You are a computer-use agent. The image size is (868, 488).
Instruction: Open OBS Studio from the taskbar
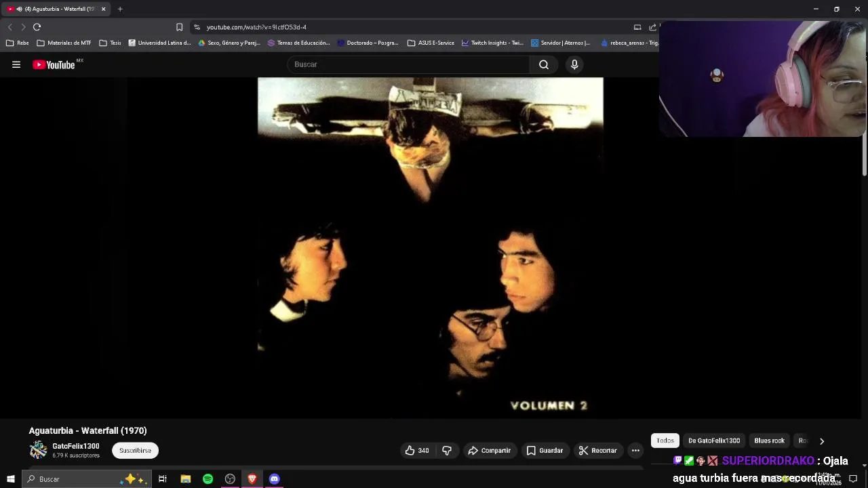tap(230, 479)
